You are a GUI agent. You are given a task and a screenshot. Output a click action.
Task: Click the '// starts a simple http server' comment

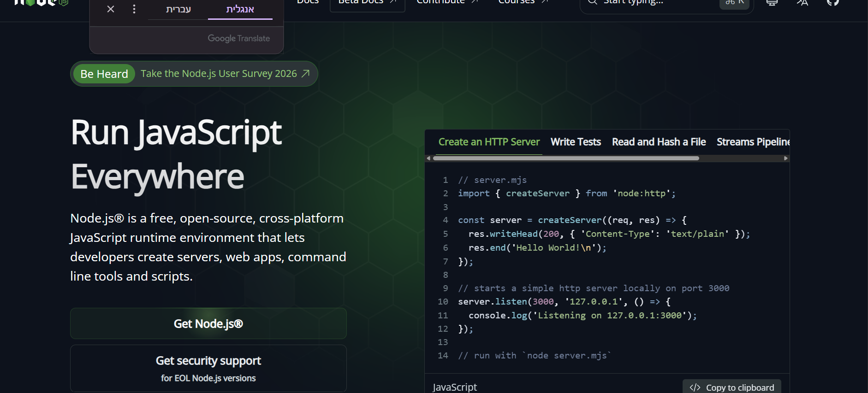coord(594,288)
